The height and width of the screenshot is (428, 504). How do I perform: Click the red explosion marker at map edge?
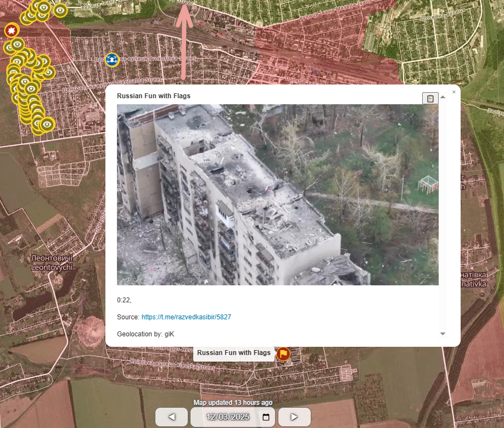[12, 31]
